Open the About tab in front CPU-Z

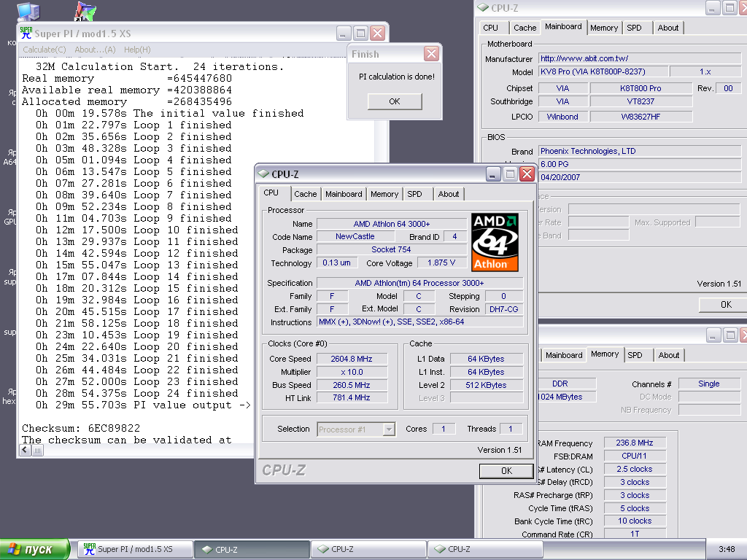pos(449,194)
